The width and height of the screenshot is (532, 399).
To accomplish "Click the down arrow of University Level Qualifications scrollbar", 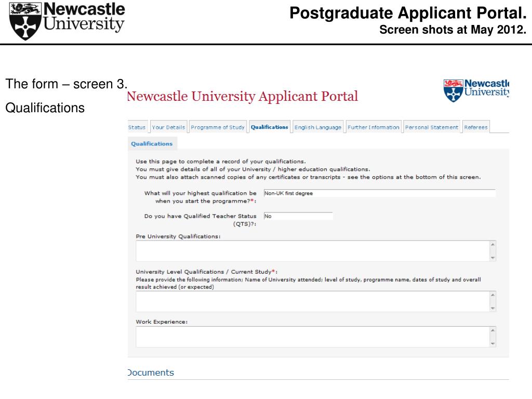I will coord(493,309).
